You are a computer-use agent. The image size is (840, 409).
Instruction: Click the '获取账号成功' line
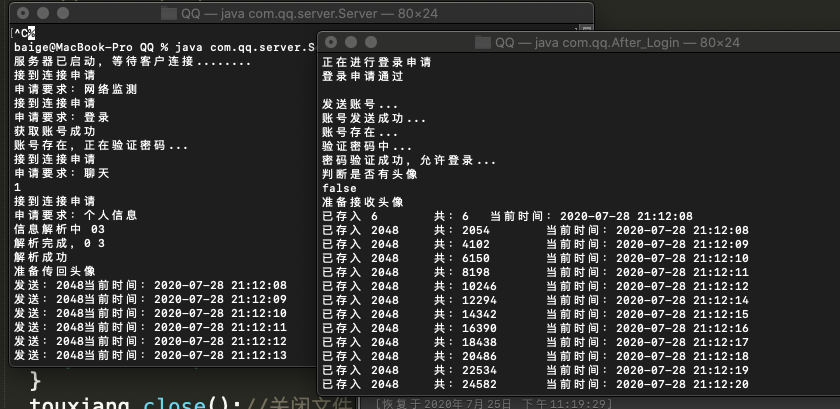tap(55, 131)
